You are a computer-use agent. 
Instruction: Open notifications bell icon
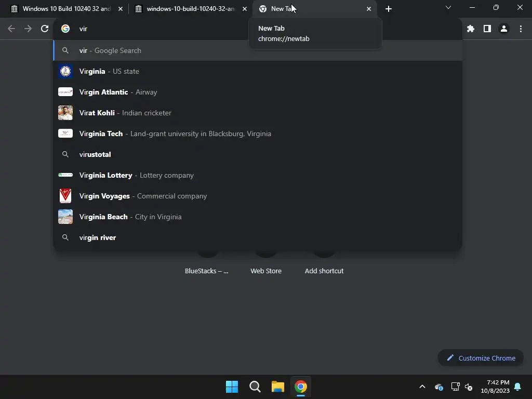coord(517,387)
